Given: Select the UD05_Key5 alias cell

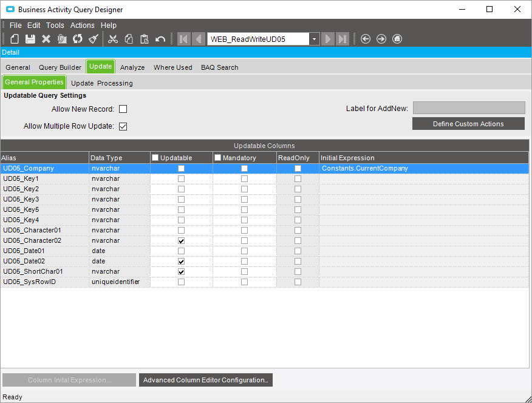Looking at the screenshot, I should (x=45, y=210).
